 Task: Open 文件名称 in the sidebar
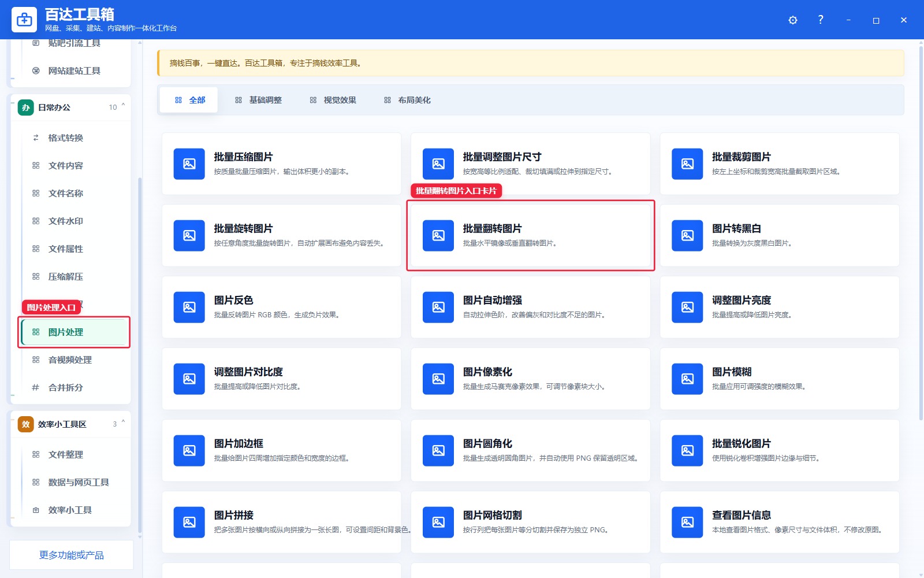pos(75,193)
